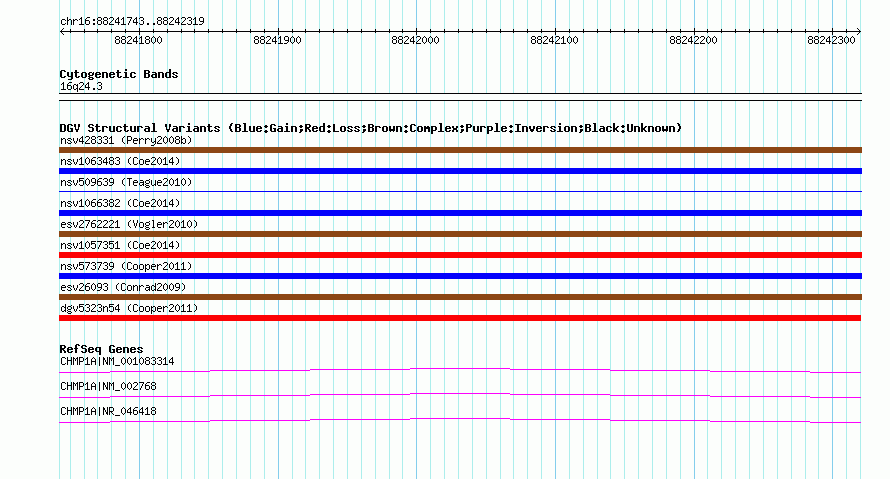Screen dimensions: 890x479
Task: Click the blue nsv573739 gain bar
Action: [x=460, y=276]
